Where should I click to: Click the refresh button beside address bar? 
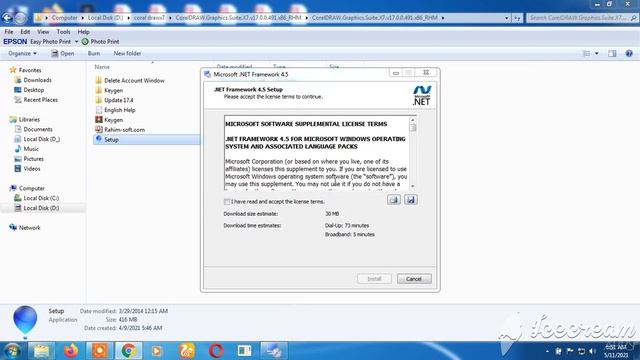click(x=517, y=18)
